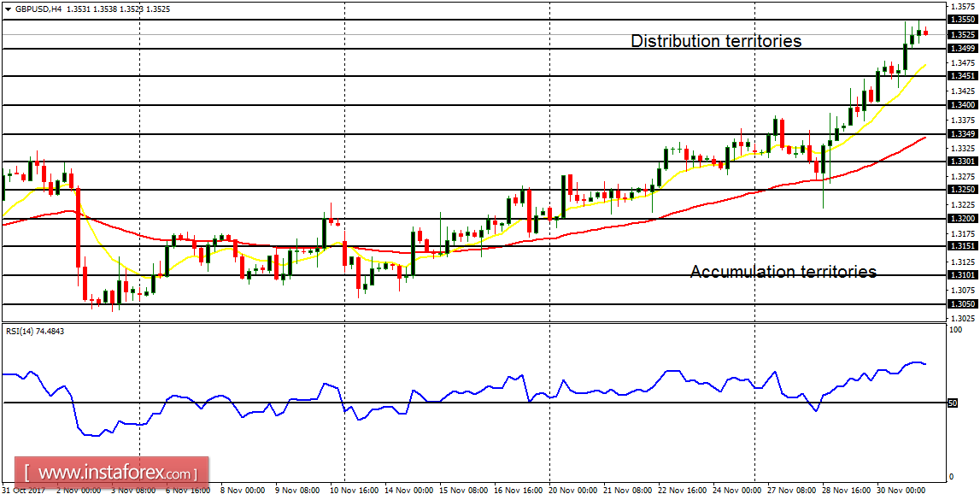The image size is (980, 500).
Task: Click the 1.3425 price axis value
Action: 963,91
